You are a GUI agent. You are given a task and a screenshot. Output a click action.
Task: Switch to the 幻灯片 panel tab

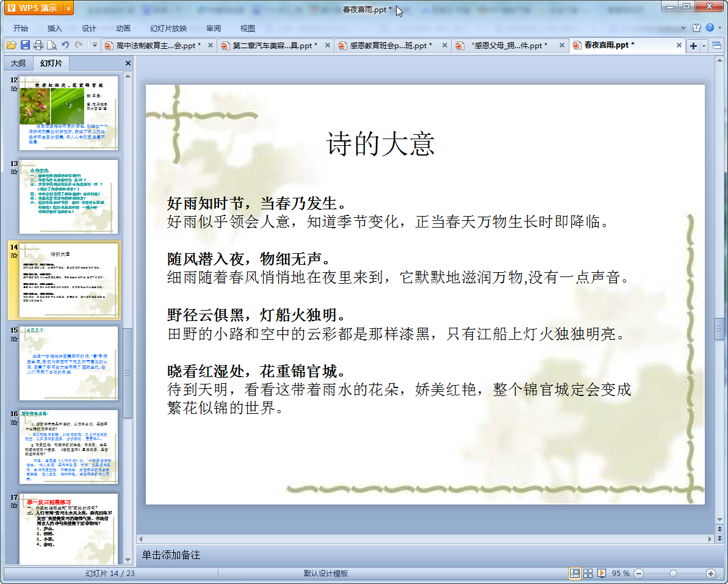pos(51,63)
